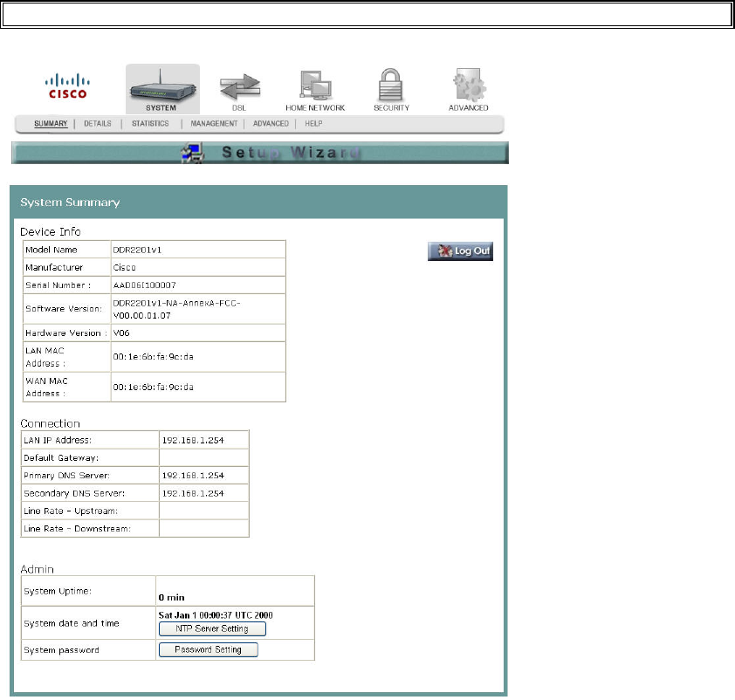Click the empty field at page top
Image resolution: width=735 pixels, height=700 pixels.
[x=367, y=16]
